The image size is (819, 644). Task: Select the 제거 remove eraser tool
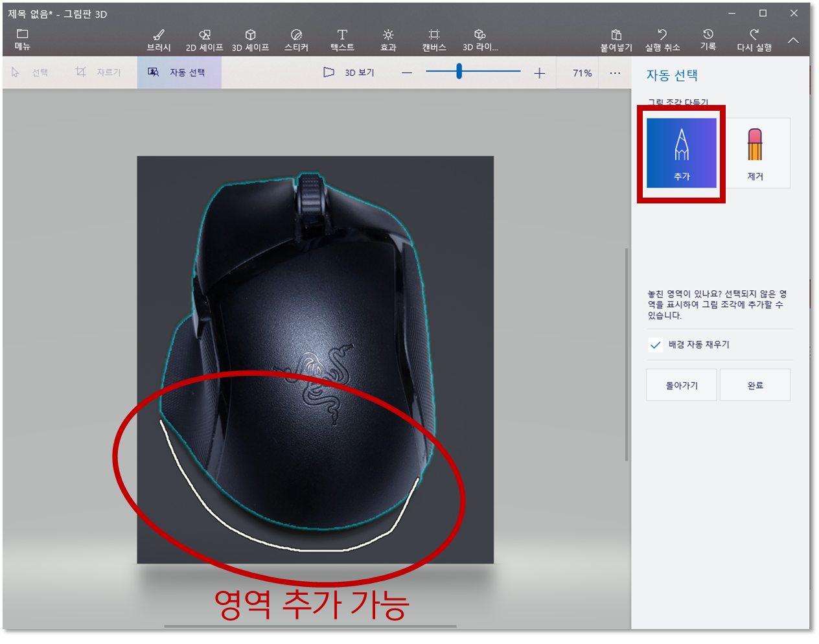tap(755, 153)
